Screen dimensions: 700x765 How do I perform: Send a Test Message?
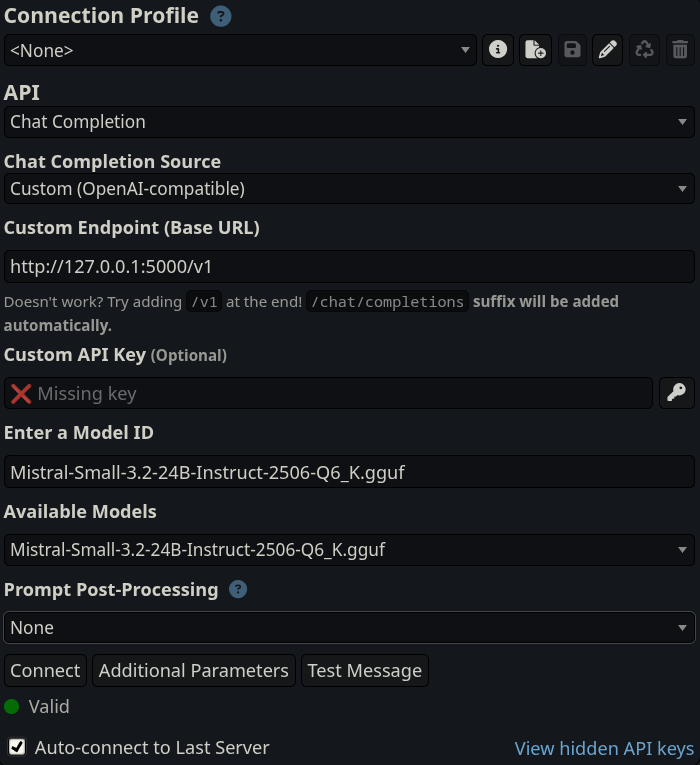point(364,671)
